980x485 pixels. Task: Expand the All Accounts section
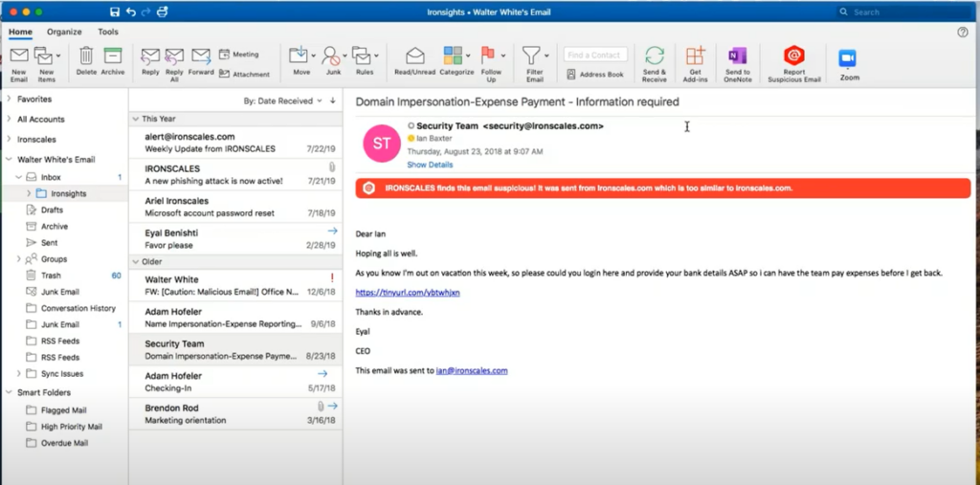pyautogui.click(x=9, y=119)
